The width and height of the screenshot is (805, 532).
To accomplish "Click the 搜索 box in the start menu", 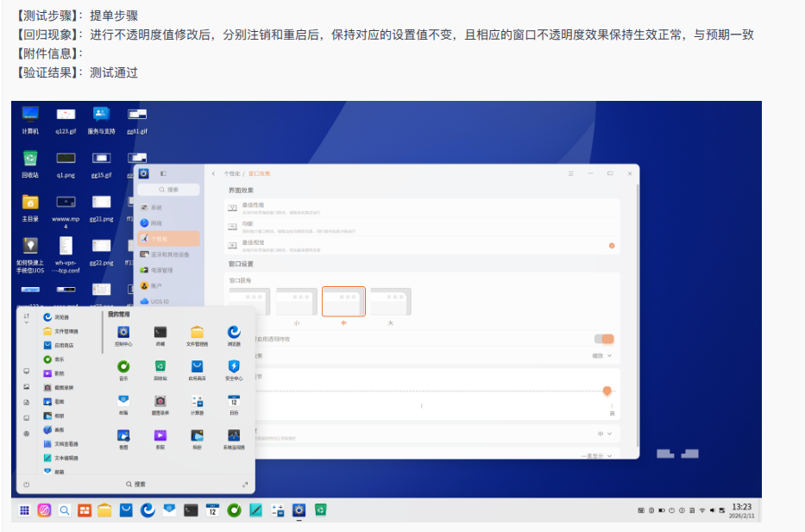I will (136, 485).
